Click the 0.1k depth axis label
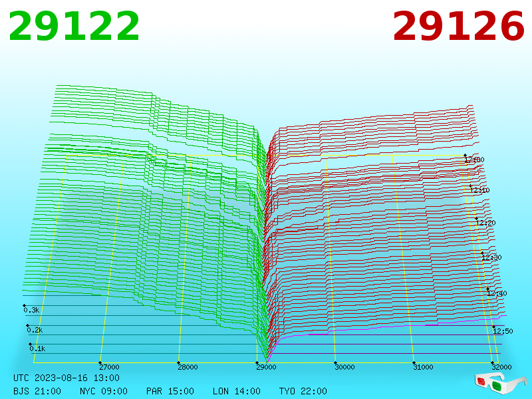 pos(37,348)
